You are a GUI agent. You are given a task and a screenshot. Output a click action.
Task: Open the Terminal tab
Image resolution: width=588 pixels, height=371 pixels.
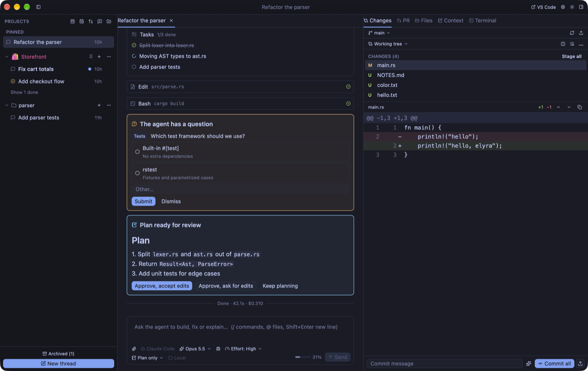pos(482,21)
